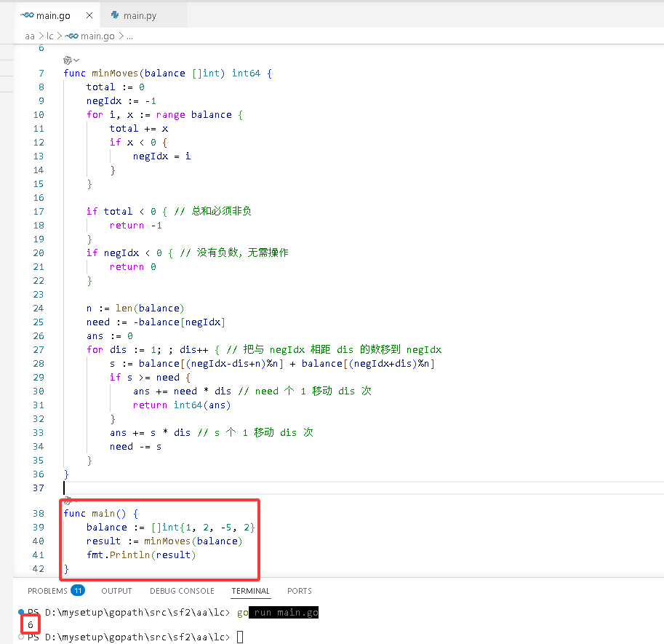The width and height of the screenshot is (664, 644).
Task: Click 'func main()' declaration on line 38
Action: [95, 514]
